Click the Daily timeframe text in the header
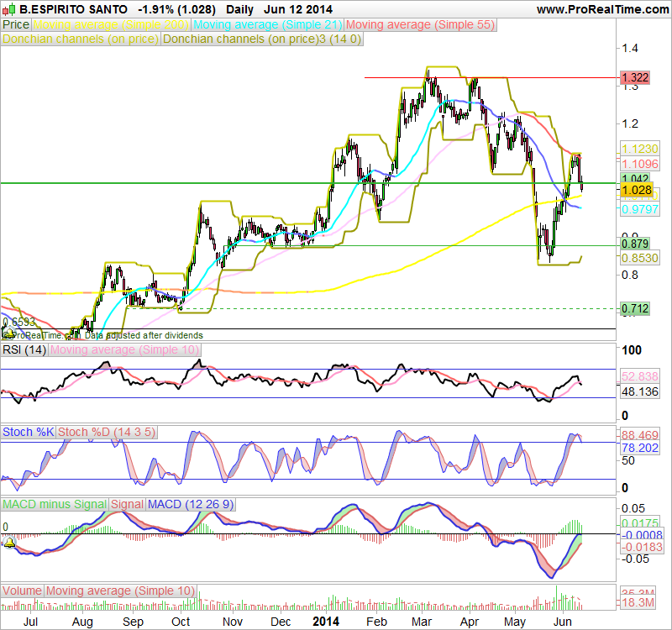 [239, 9]
